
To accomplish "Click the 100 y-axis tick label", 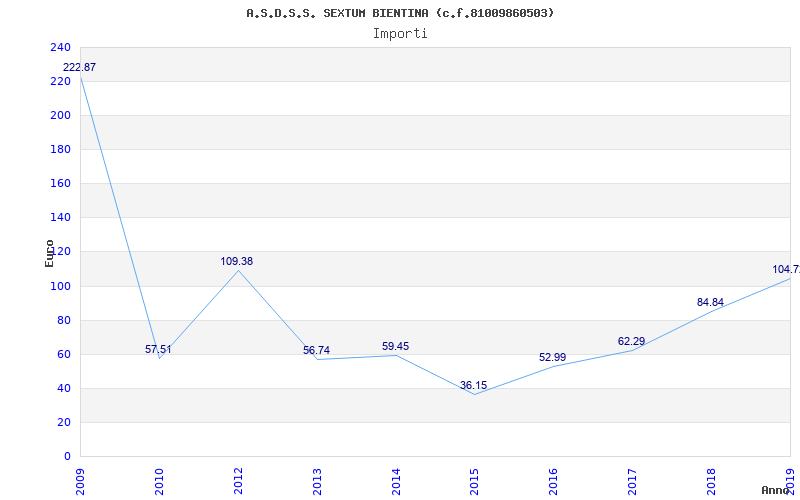I will 60,286.
